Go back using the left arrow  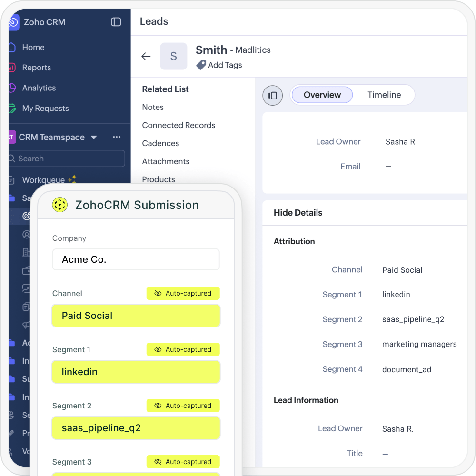[146, 57]
